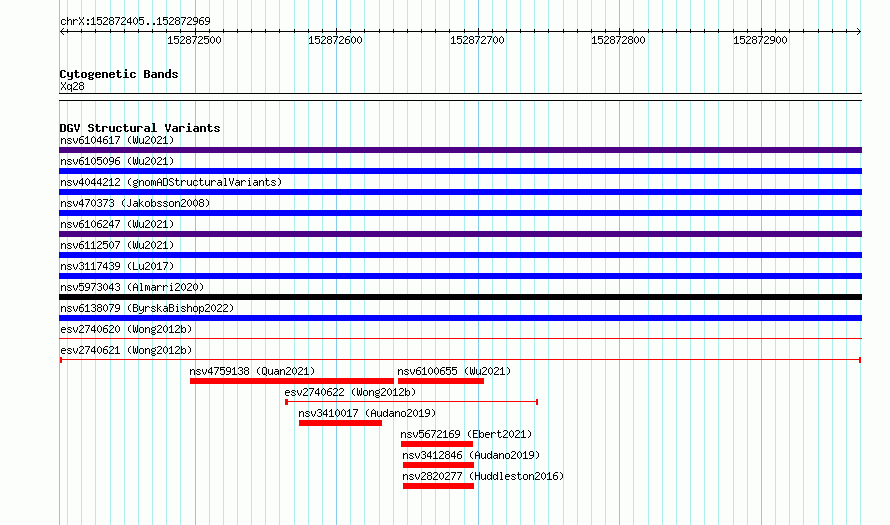This screenshot has width=890, height=525.
Task: Click ruler position 152872700
Action: click(x=477, y=40)
